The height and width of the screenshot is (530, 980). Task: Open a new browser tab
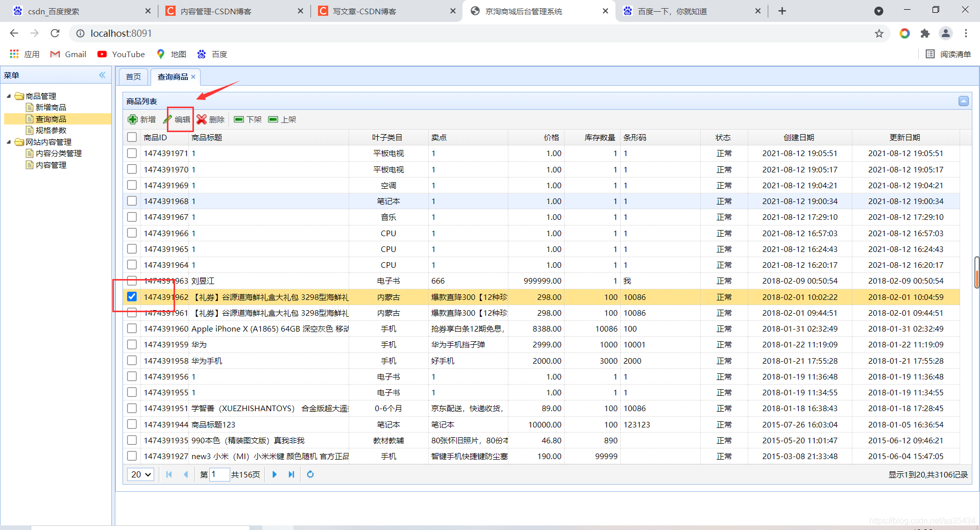tap(782, 11)
